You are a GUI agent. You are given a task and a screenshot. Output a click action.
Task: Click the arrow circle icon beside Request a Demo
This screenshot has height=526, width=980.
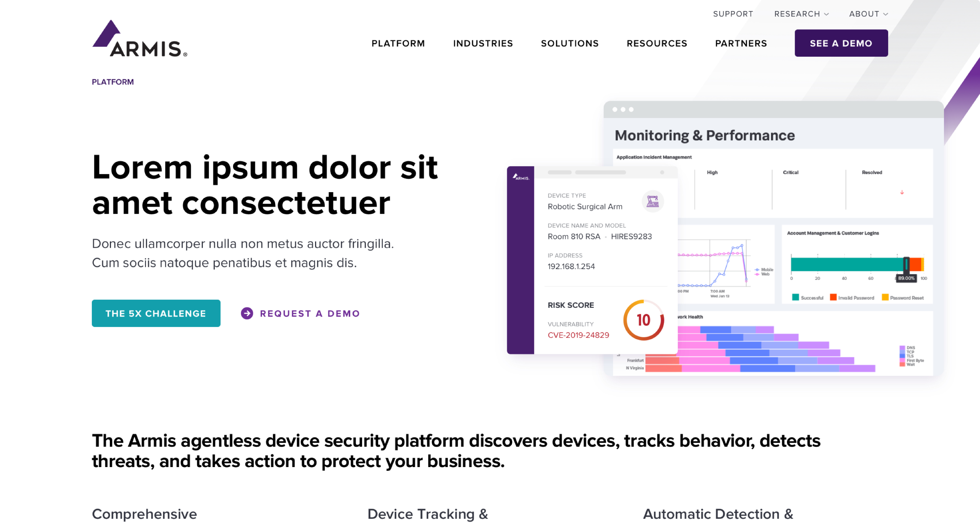(x=247, y=313)
